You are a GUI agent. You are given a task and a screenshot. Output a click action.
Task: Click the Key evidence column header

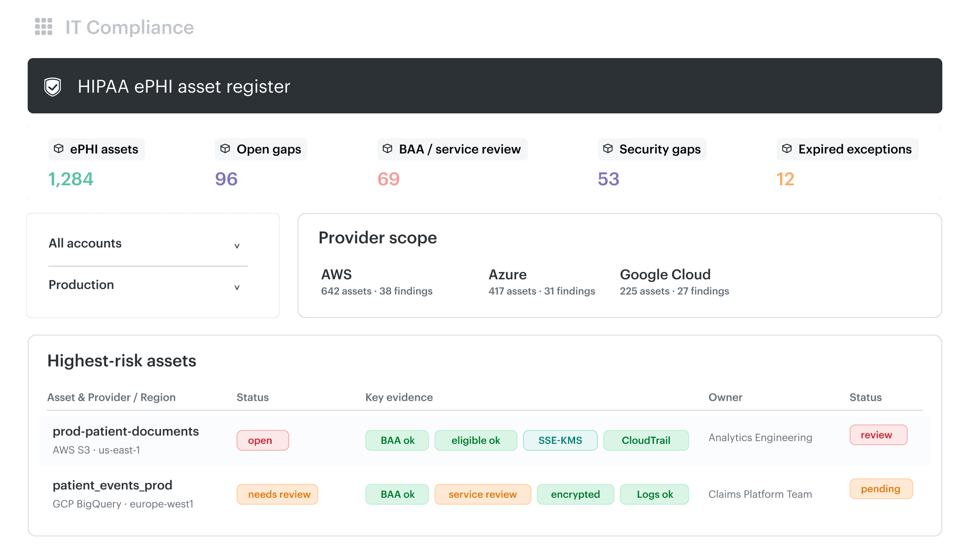coord(399,397)
